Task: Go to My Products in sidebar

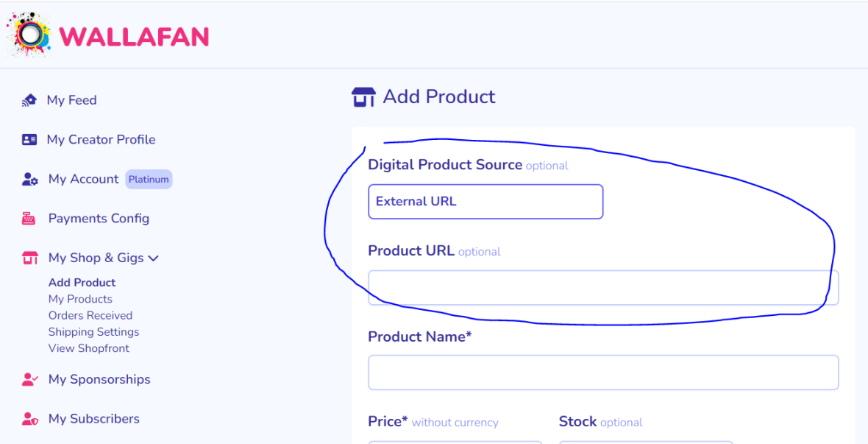Action: 80,299
